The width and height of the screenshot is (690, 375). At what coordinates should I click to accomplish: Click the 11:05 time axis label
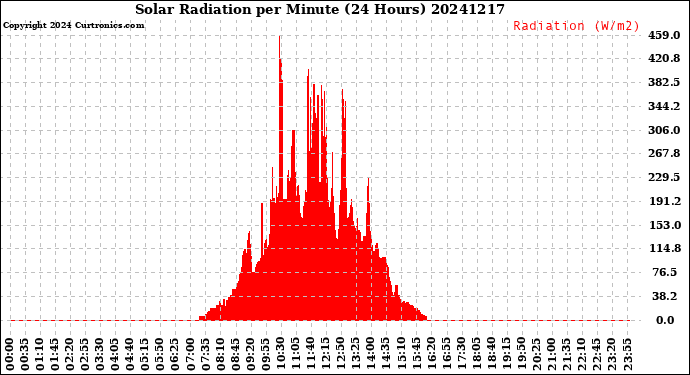(296, 355)
